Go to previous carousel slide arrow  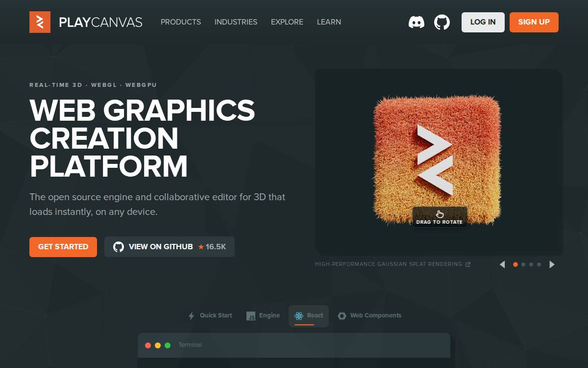pos(502,264)
